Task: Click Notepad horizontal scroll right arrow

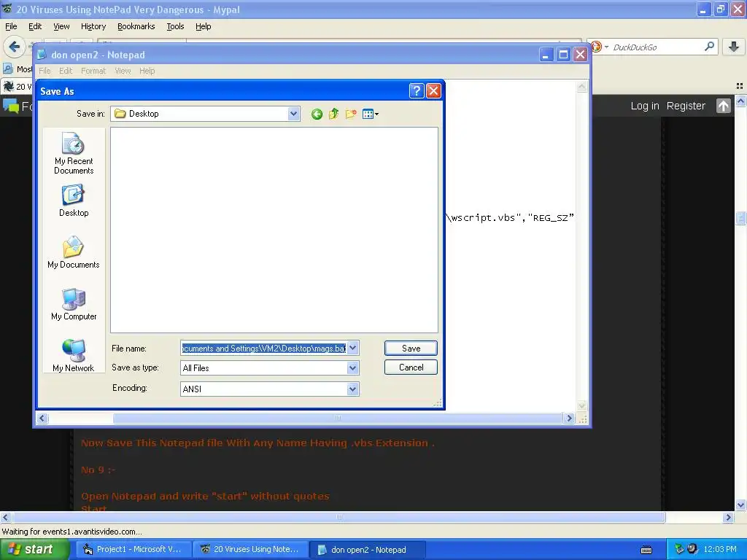Action: (568, 418)
